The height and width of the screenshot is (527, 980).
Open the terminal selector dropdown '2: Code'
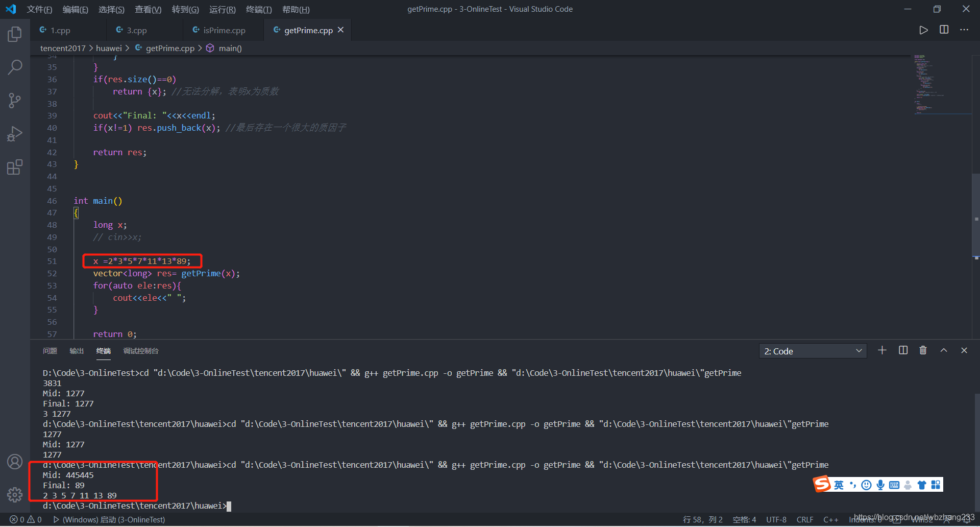tap(813, 351)
